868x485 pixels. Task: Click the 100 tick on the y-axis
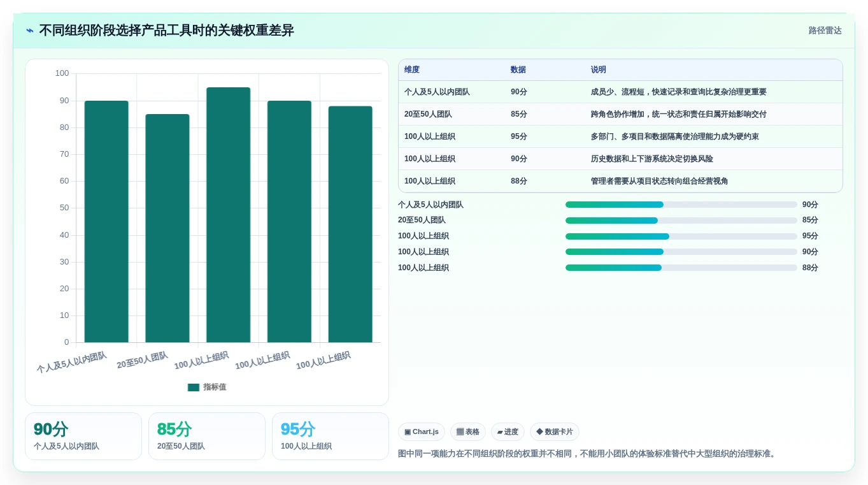click(62, 74)
